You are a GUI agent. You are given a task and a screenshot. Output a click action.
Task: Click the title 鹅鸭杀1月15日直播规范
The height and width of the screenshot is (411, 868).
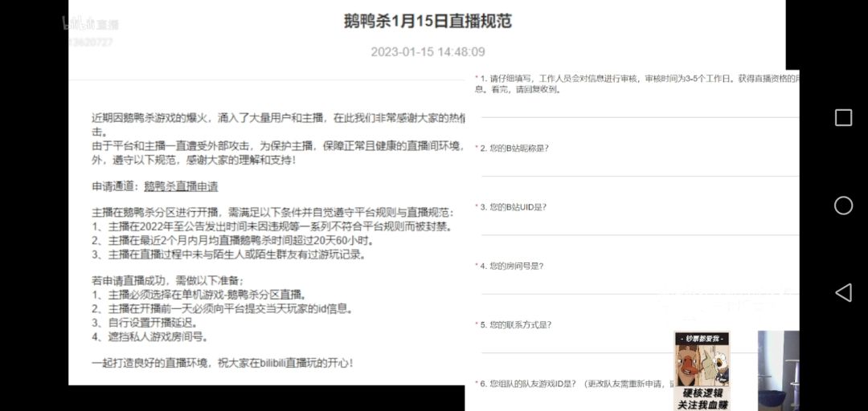tap(428, 22)
